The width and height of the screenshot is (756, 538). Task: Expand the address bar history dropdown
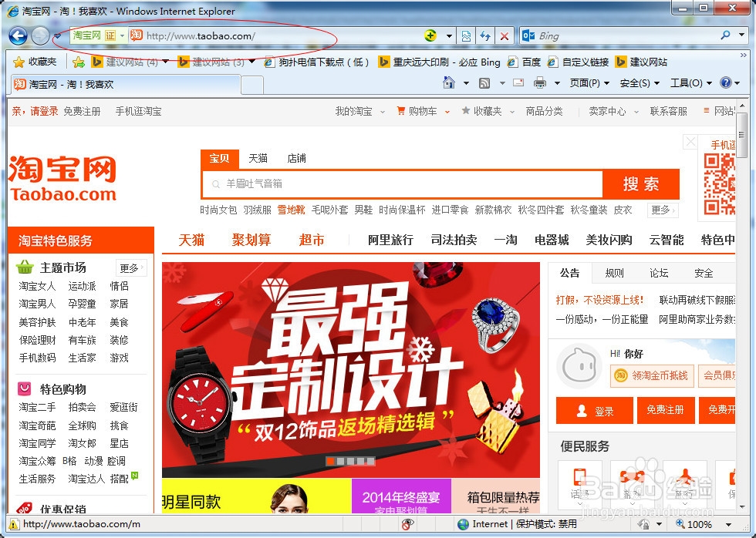[449, 35]
